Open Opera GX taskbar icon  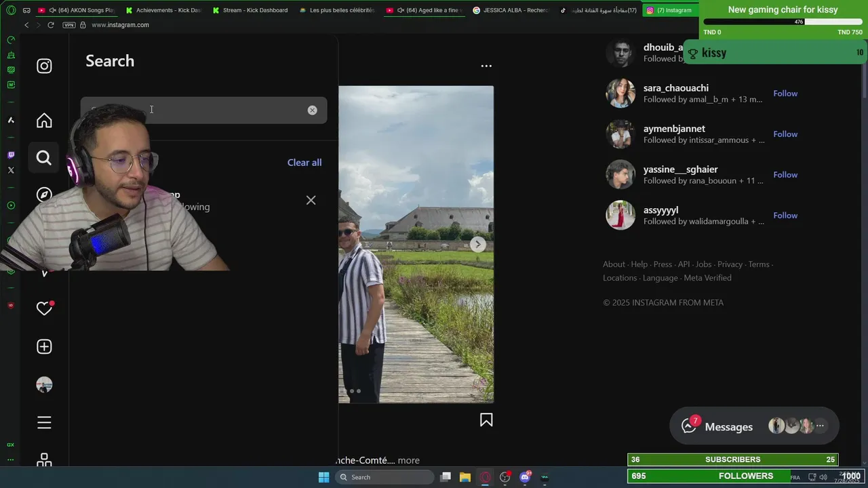tap(485, 477)
